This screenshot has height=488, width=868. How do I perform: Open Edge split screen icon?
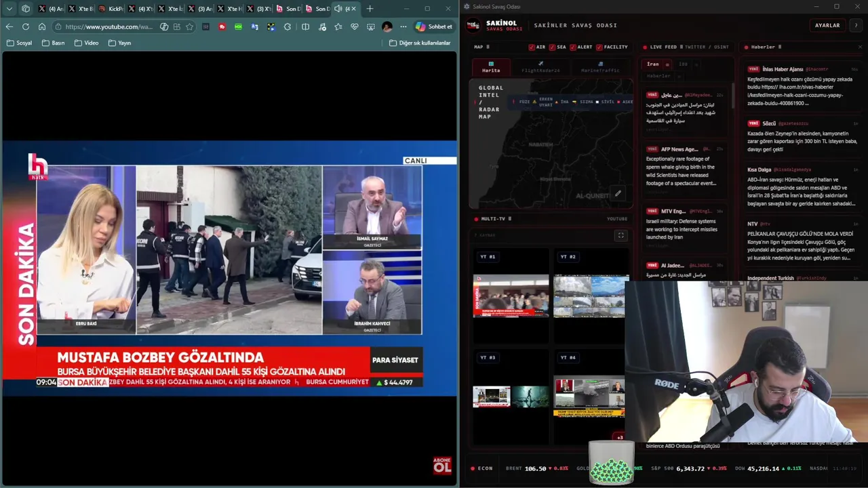(x=305, y=26)
